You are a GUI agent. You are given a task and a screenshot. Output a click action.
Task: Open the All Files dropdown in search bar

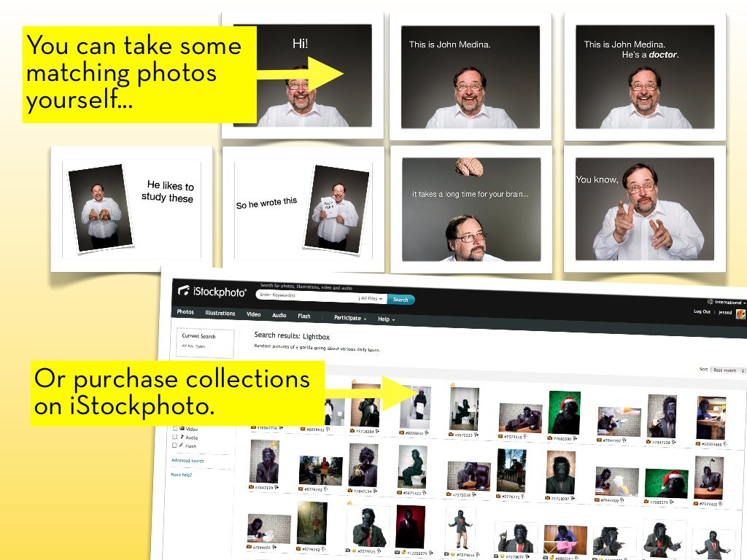[371, 298]
